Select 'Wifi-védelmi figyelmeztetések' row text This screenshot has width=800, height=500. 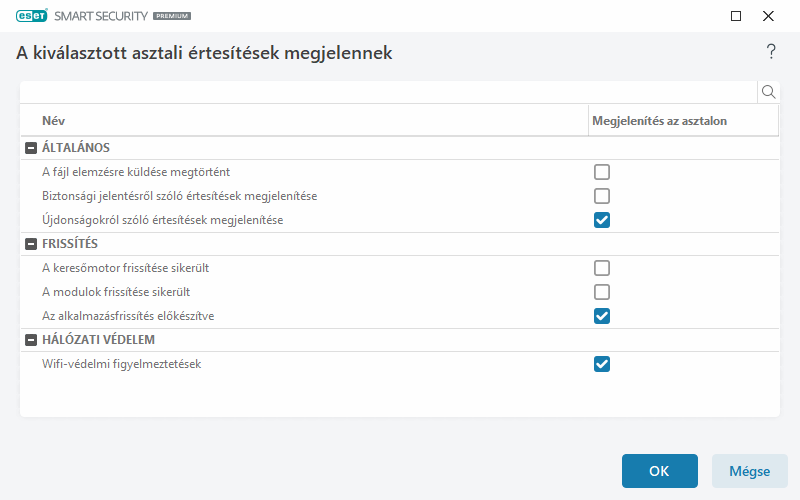[121, 364]
